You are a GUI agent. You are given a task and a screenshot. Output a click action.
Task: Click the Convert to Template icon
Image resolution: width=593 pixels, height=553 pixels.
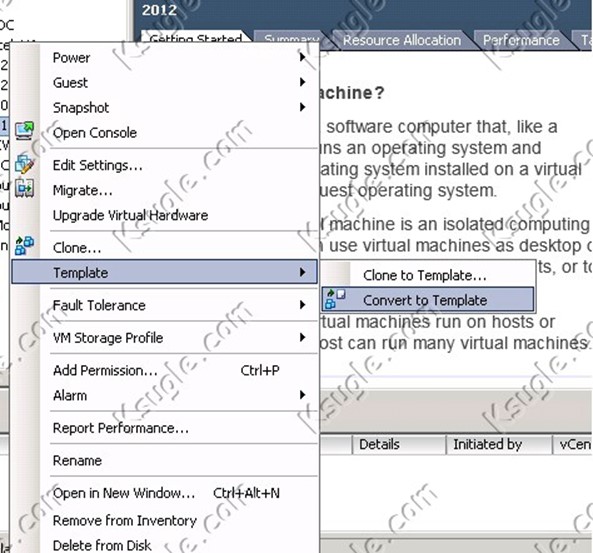[335, 299]
